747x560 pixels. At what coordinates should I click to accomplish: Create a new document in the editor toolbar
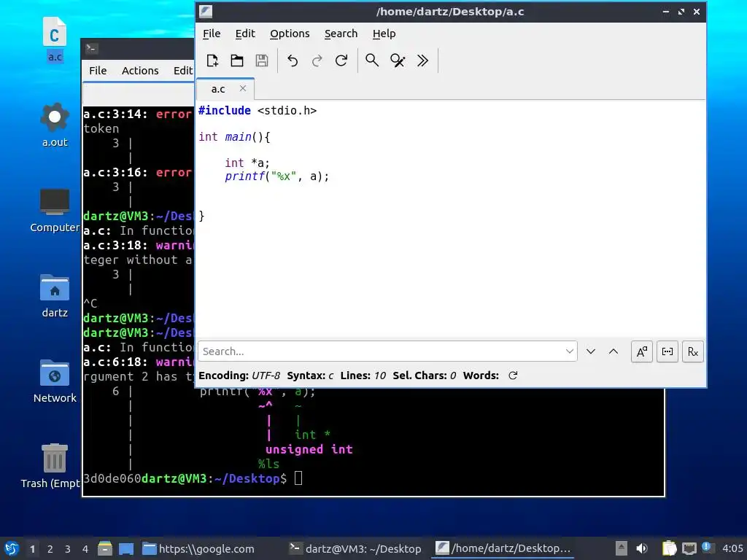(212, 61)
